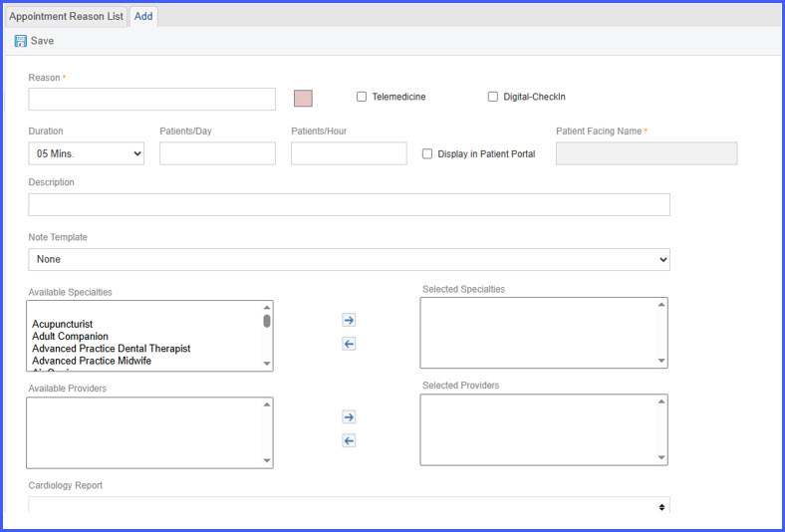Screen dimensions: 785x532
Task: Switch to the Add tab
Action: [x=143, y=17]
